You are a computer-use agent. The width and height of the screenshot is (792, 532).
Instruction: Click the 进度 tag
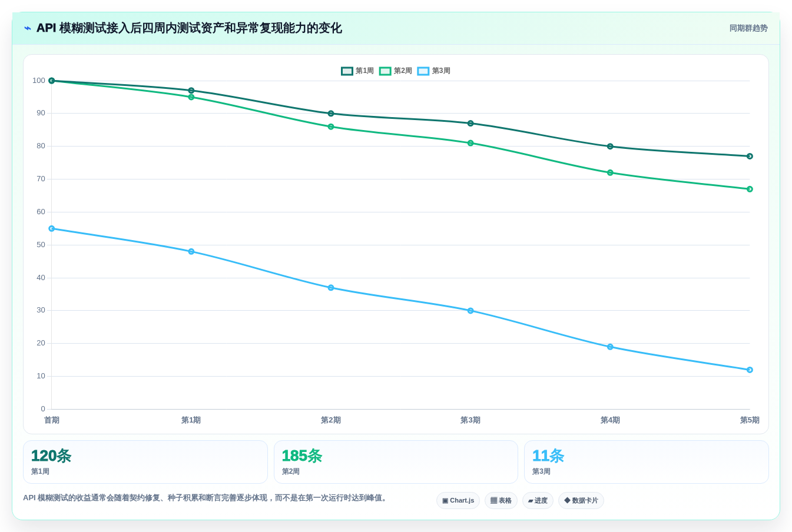[x=538, y=501]
